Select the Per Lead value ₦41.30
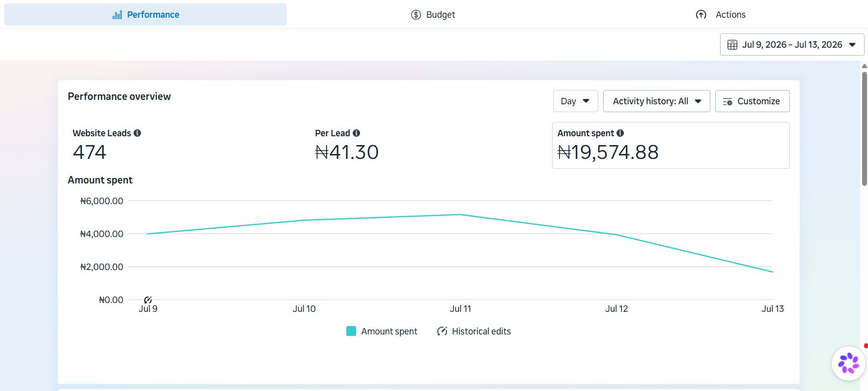Screen dimensions: 868x391 coord(347,152)
